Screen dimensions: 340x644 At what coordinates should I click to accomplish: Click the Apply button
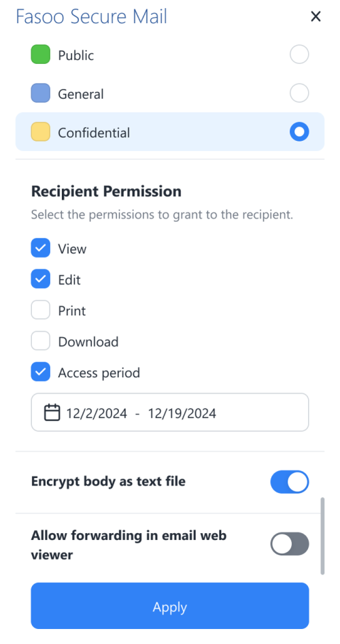(x=170, y=606)
